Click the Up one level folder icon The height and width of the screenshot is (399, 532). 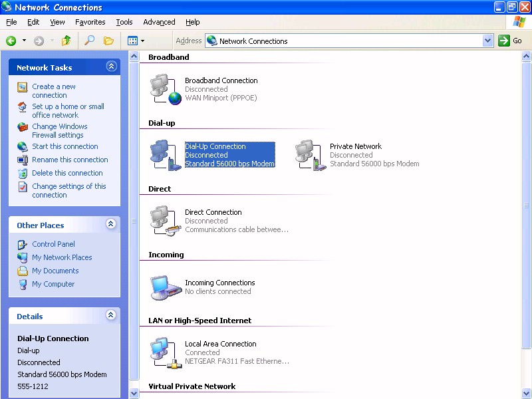[x=66, y=41]
